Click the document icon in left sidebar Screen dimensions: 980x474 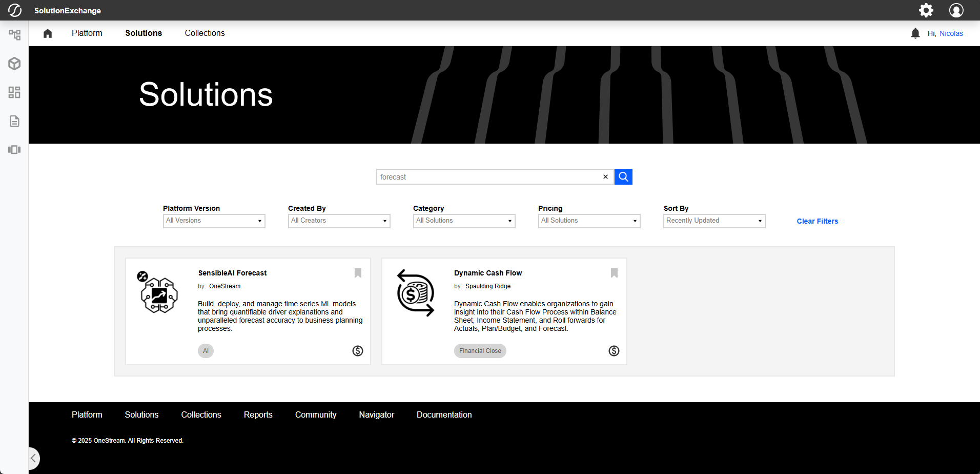[14, 121]
